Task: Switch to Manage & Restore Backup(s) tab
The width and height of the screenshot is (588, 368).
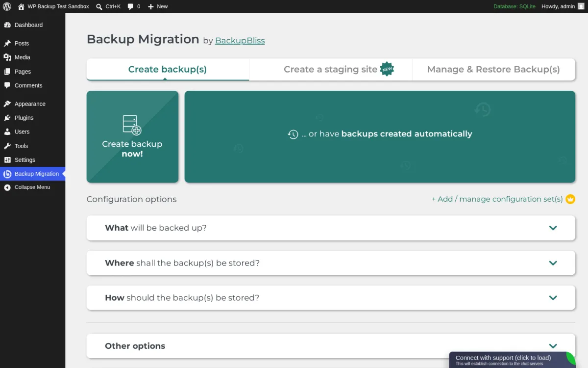Action: (x=493, y=69)
